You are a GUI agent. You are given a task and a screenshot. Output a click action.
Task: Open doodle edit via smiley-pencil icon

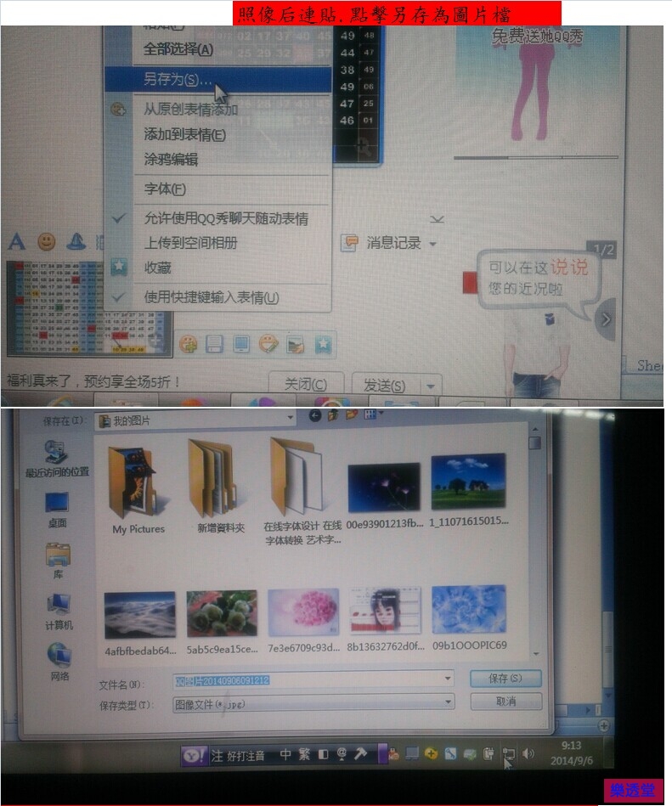[268, 344]
